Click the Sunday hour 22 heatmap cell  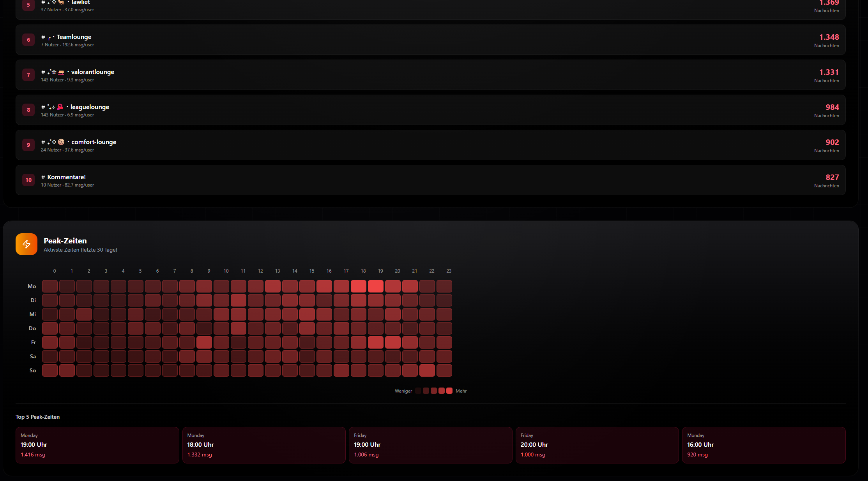point(427,370)
